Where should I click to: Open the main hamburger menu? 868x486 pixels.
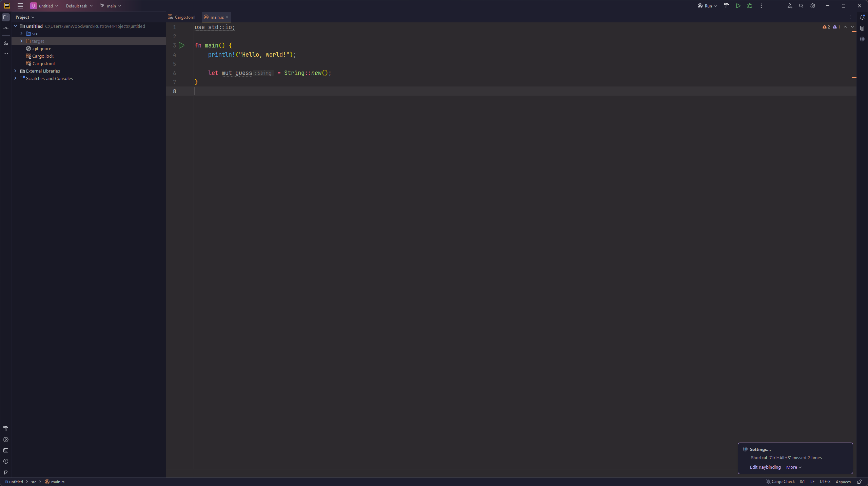tap(20, 6)
